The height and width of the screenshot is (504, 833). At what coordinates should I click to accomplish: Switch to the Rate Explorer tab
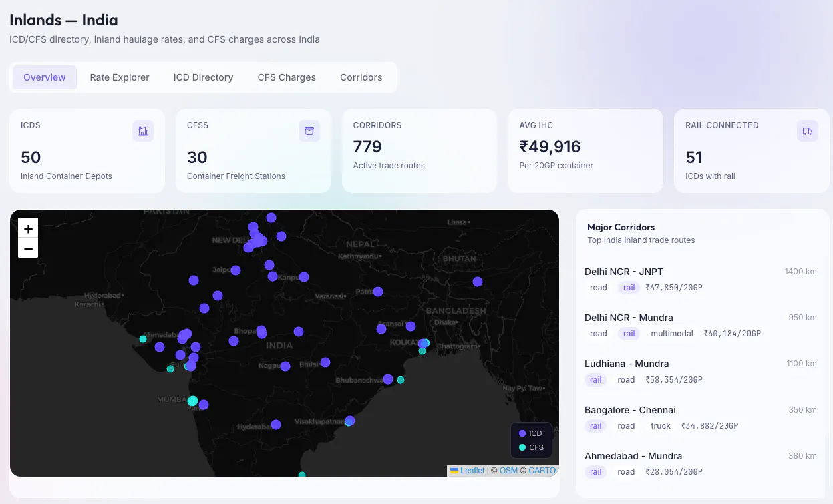(120, 77)
